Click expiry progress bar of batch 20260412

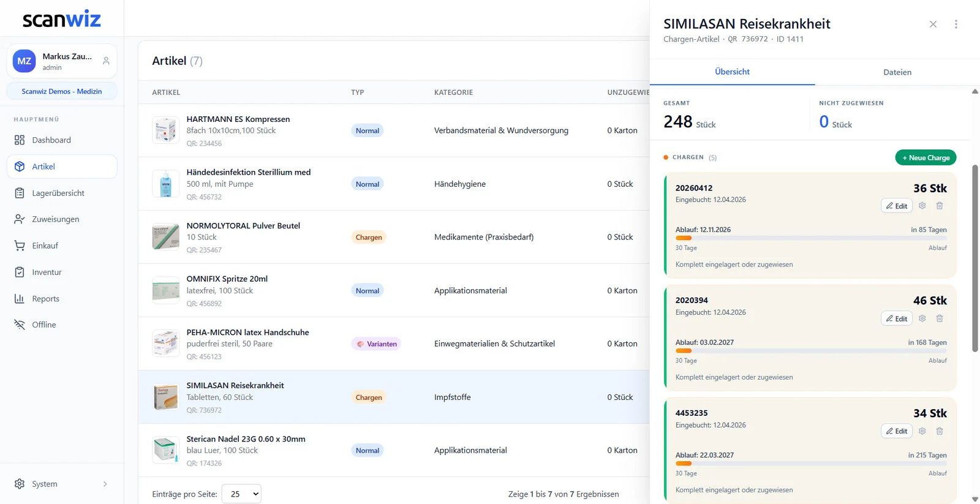coord(811,238)
